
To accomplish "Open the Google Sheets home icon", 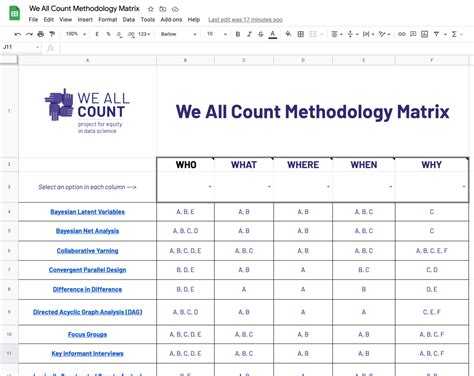I will click(14, 13).
